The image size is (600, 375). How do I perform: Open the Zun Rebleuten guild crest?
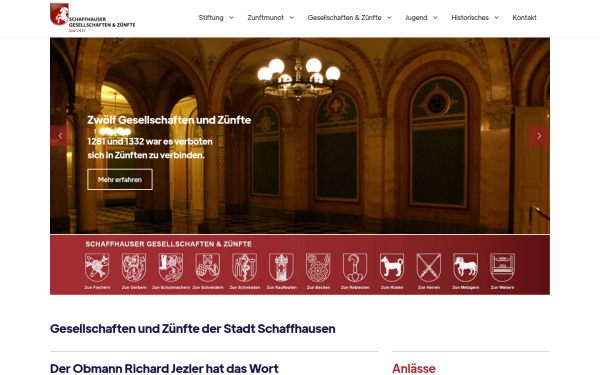click(355, 267)
